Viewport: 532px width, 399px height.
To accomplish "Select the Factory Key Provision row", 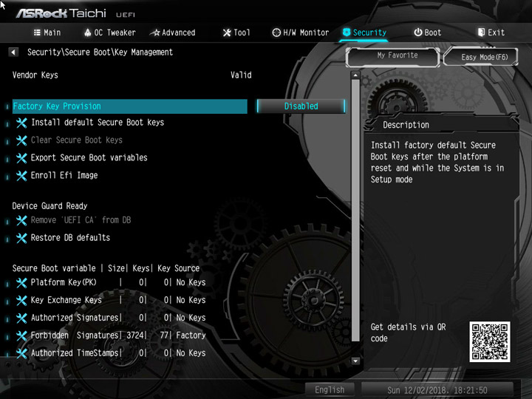I will [129, 106].
